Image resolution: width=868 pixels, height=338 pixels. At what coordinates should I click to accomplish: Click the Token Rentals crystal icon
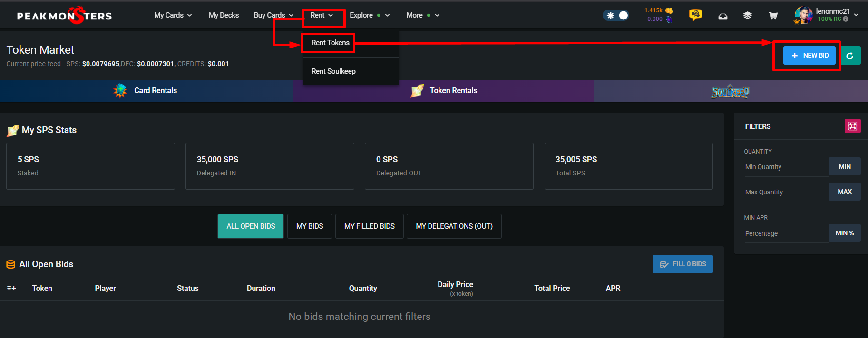417,90
